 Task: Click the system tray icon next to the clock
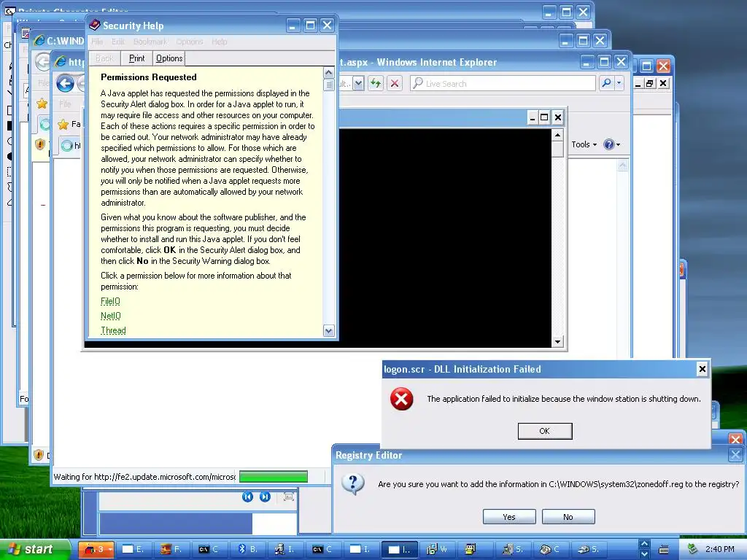693,549
